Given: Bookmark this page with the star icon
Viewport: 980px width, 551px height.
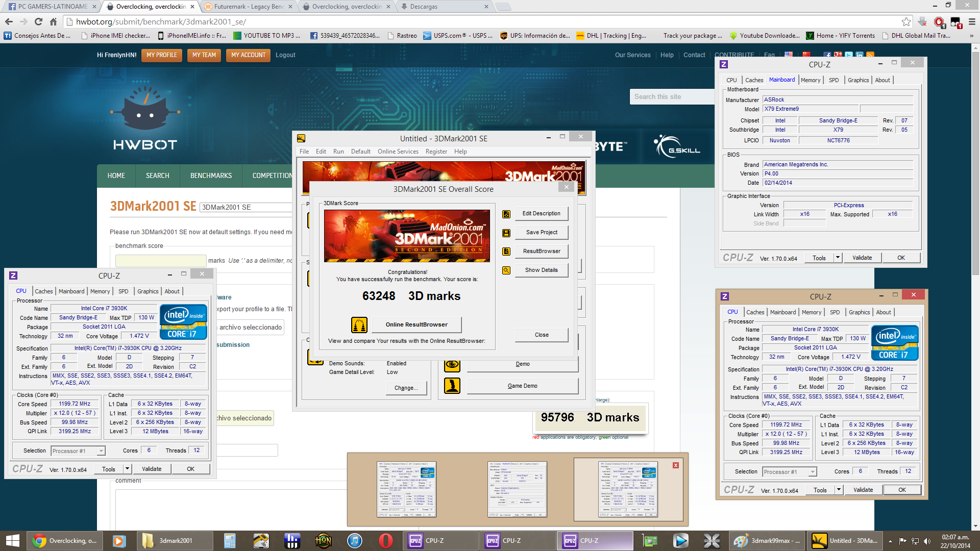Looking at the screenshot, I should tap(906, 21).
